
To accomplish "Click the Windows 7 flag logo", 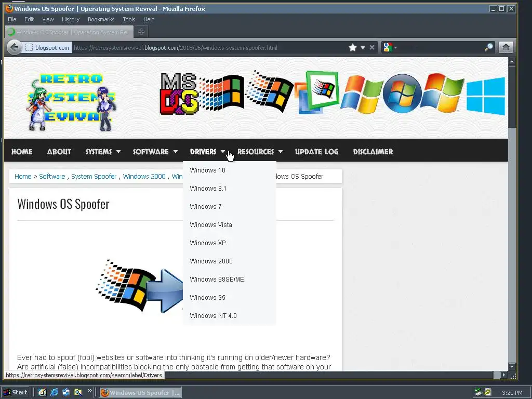I will point(442,92).
